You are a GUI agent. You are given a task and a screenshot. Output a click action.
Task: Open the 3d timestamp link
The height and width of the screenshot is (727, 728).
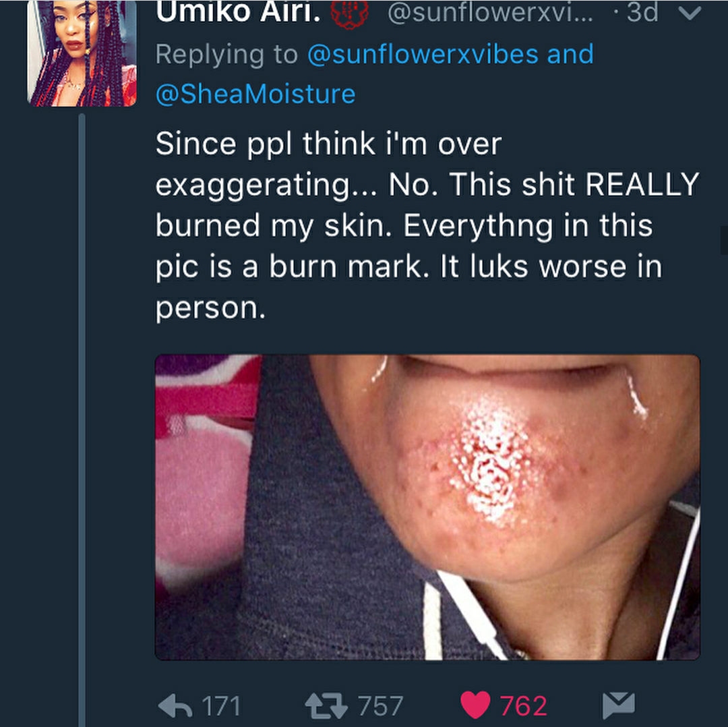[x=642, y=12]
